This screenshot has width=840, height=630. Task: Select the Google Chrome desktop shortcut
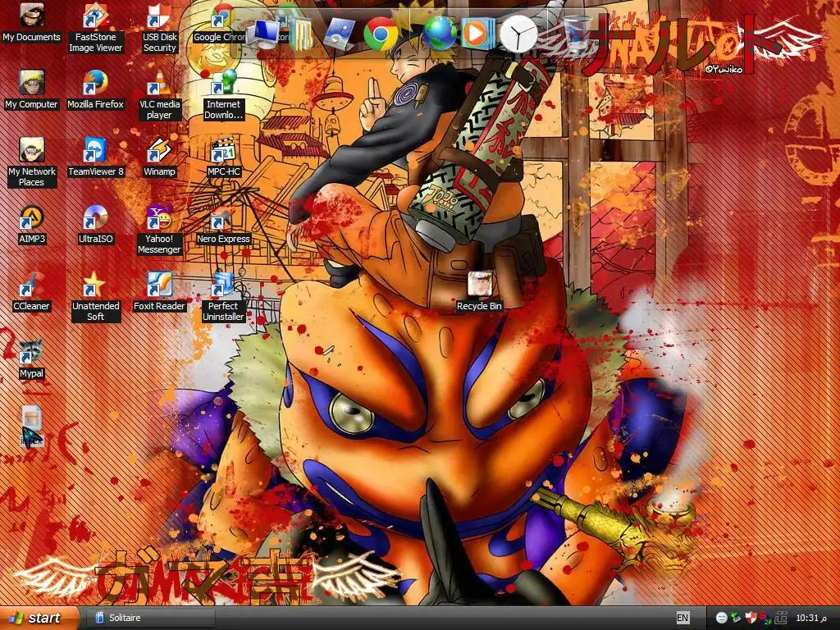(220, 22)
